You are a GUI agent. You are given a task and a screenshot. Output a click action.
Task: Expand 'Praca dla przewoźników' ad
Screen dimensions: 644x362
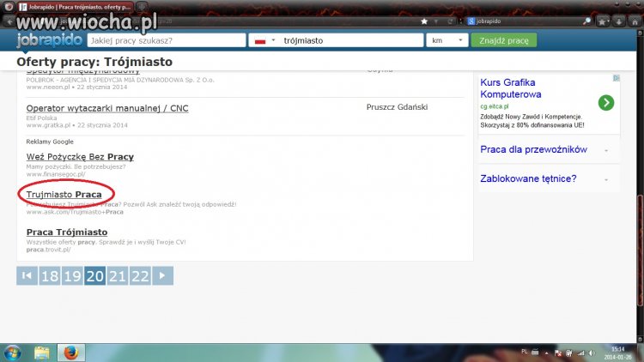tap(606, 150)
